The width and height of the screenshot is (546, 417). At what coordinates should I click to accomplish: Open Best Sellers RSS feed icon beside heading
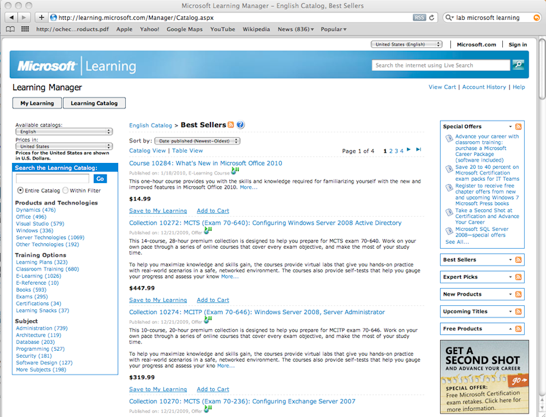coord(231,125)
